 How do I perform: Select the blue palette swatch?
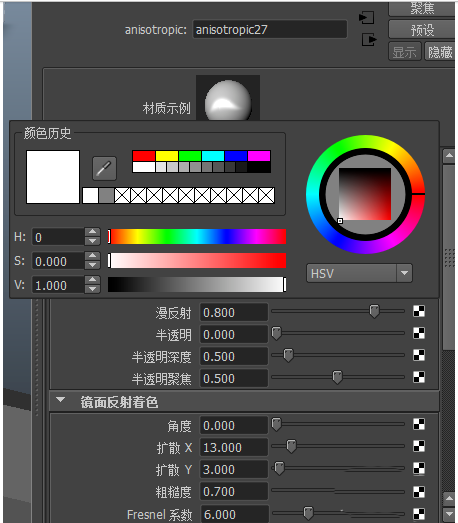coord(236,156)
